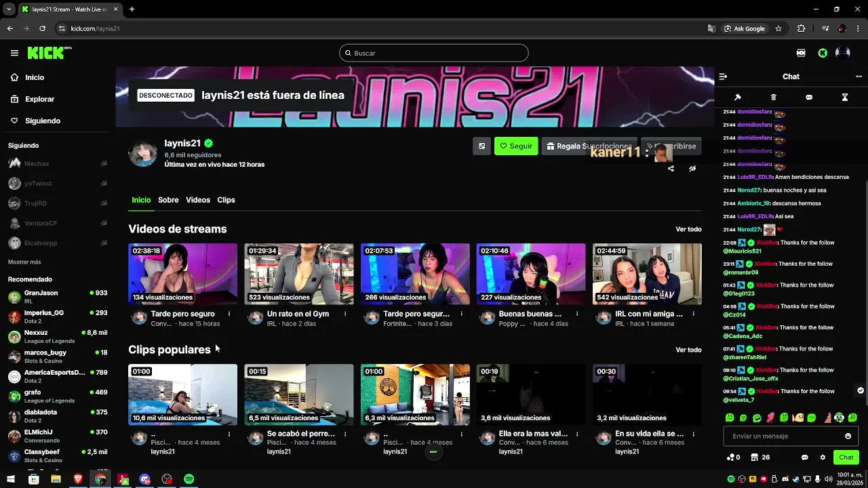
Task: Click the pink rocket emote in quick emotes
Action: pyautogui.click(x=771, y=418)
